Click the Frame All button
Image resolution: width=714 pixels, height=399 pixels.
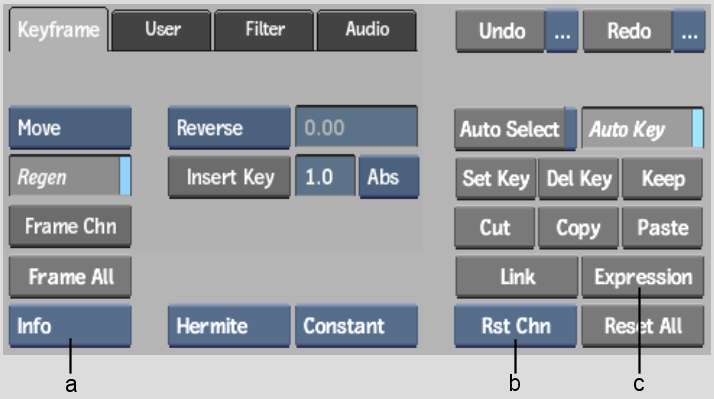[70, 277]
